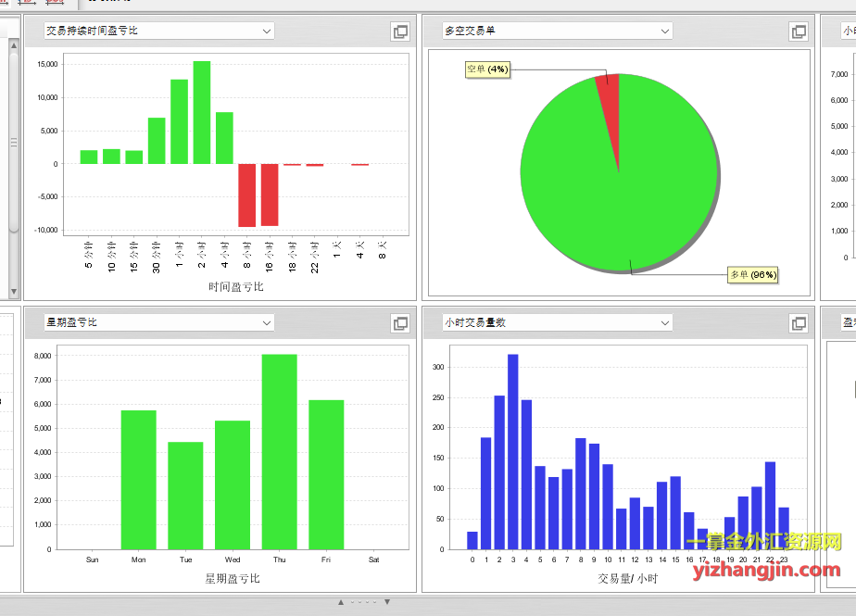Screen dimensions: 856x616
Task: Click the down triangle in the bottom bar
Action: pos(387,602)
